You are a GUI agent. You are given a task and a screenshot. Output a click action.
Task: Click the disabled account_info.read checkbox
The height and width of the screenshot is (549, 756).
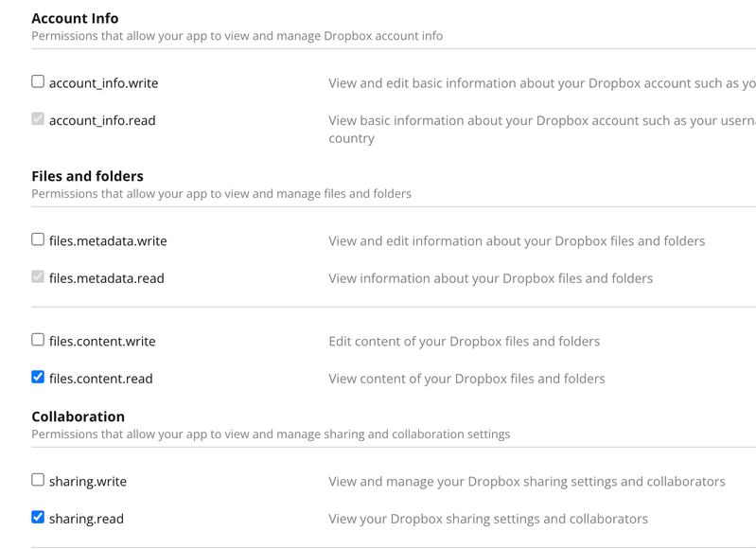coord(38,119)
